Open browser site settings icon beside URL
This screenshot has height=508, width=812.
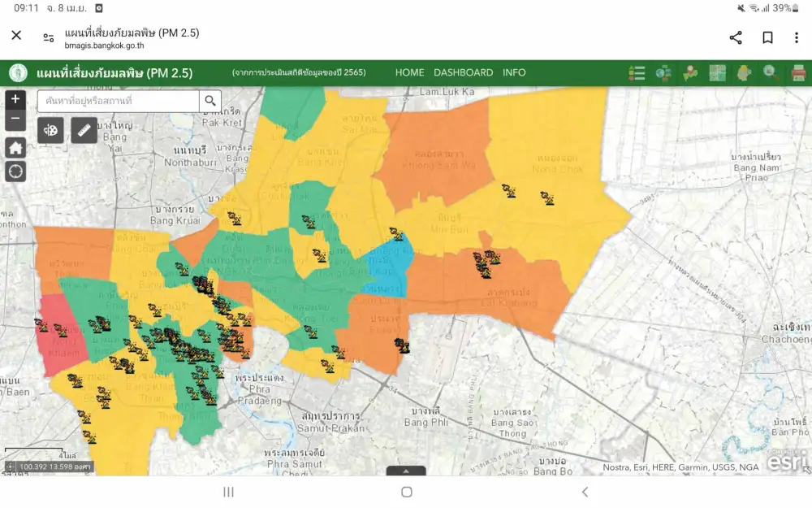pyautogui.click(x=49, y=37)
